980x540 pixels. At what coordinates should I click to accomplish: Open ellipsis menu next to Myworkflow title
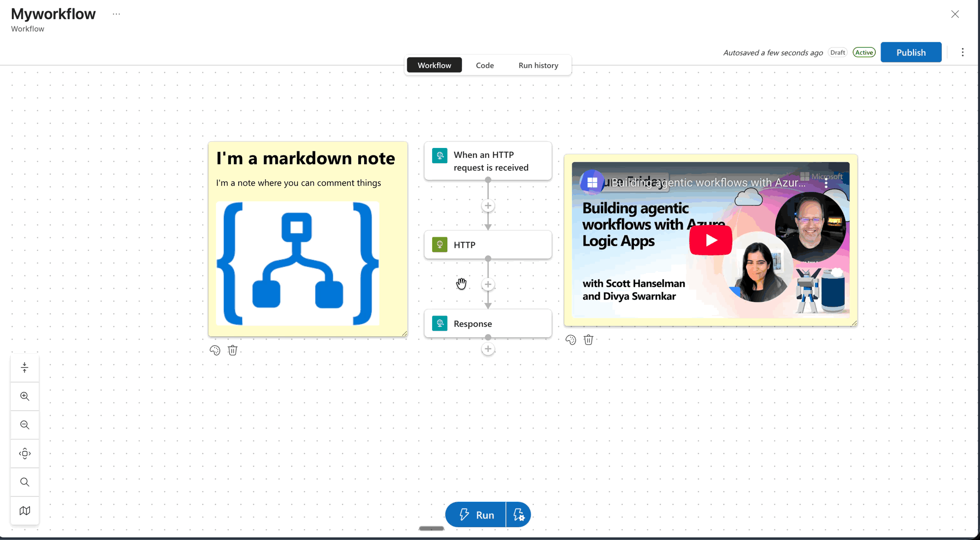116,14
